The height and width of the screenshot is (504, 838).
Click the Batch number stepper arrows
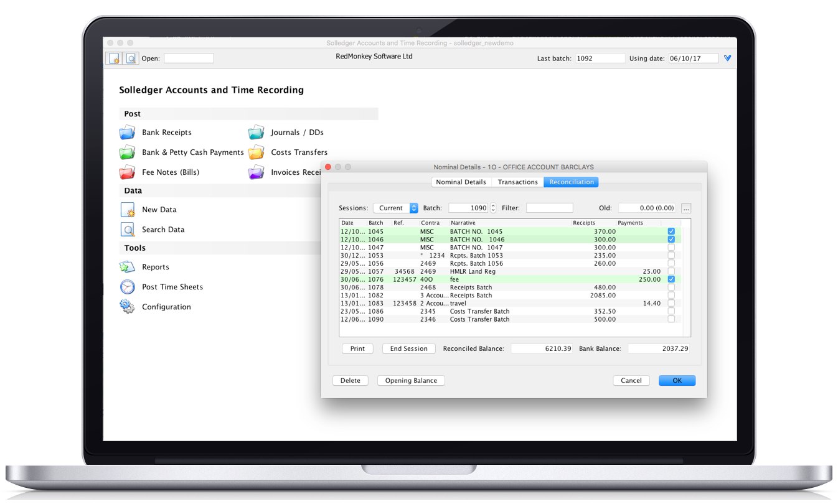point(493,208)
